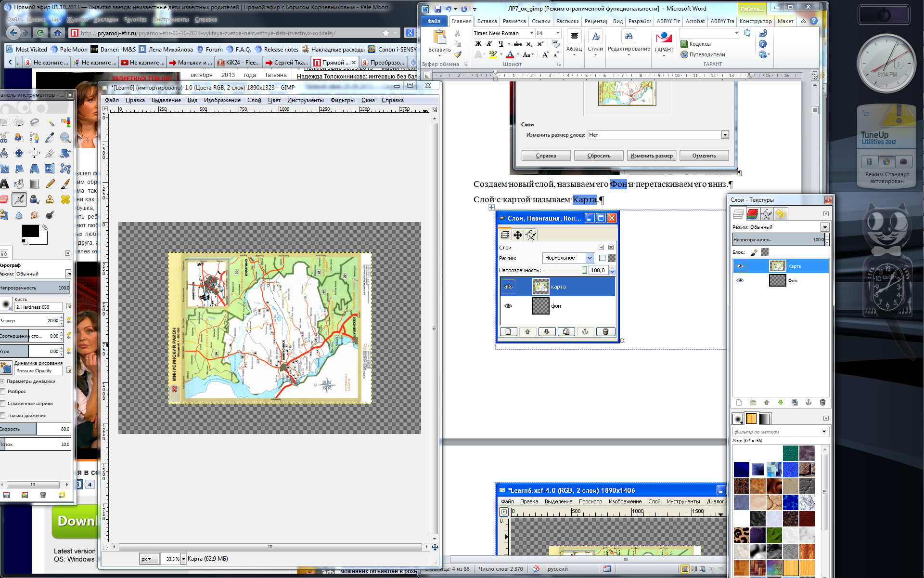Open font size 14 dropdown
Viewport: 924px width, 578px height.
pos(558,33)
